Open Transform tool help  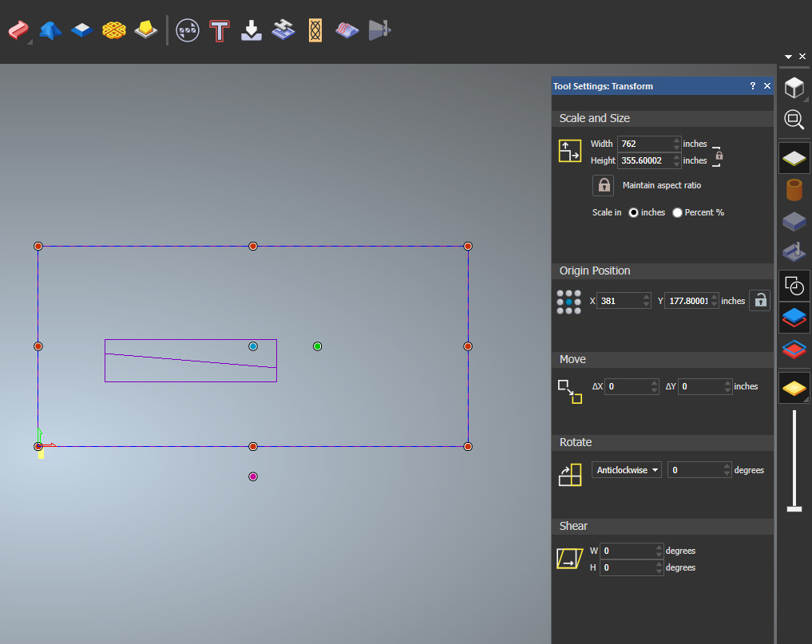click(x=751, y=85)
